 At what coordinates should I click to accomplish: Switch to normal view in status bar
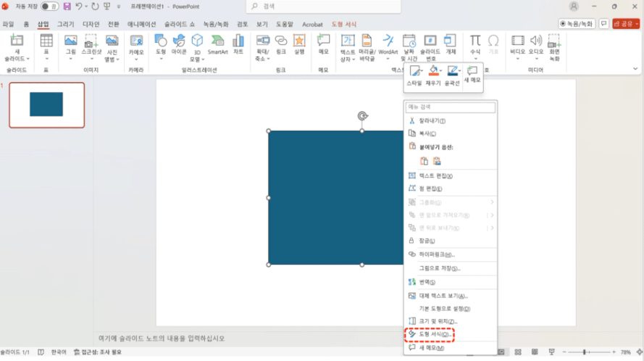pos(501,352)
